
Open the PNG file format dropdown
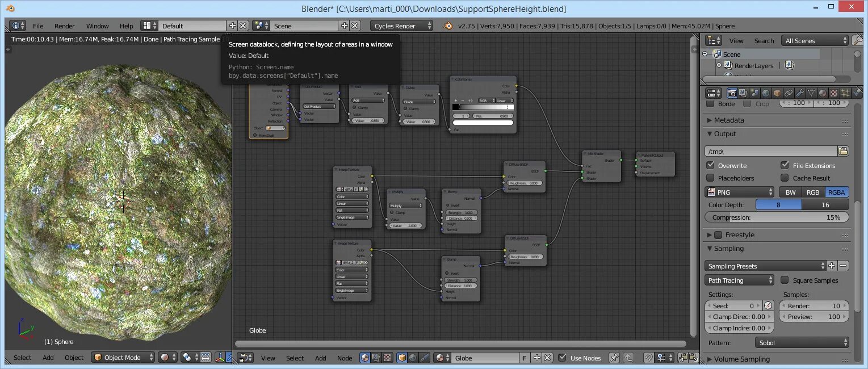point(740,192)
